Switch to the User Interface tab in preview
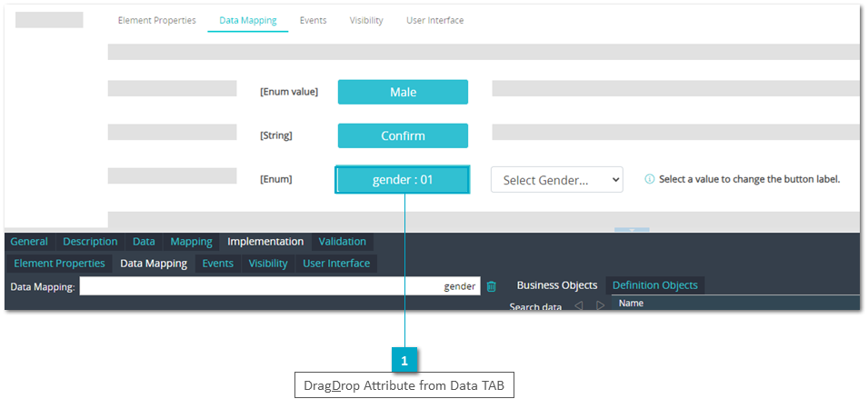The width and height of the screenshot is (868, 409). (x=435, y=21)
